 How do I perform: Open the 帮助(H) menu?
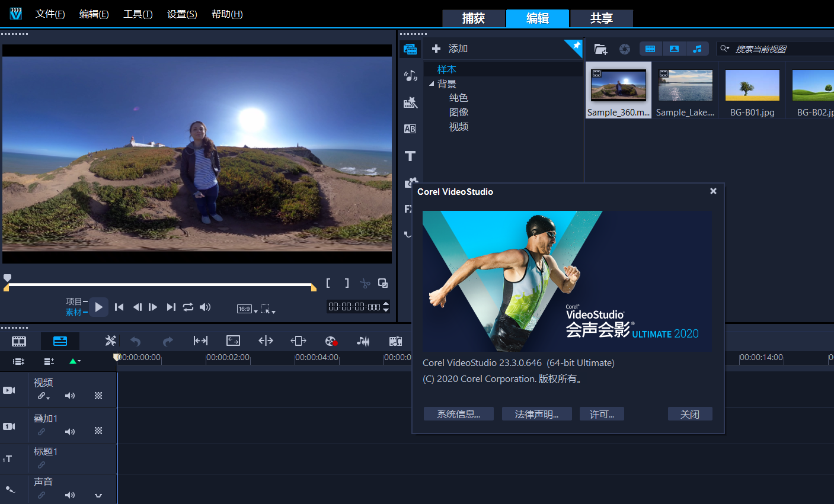227,14
